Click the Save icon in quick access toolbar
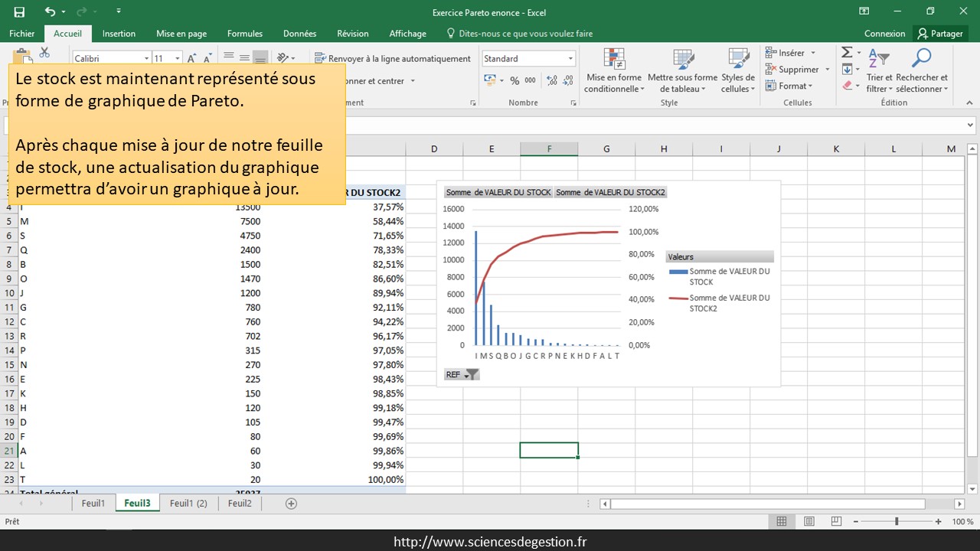Image resolution: width=980 pixels, height=551 pixels. tap(19, 11)
